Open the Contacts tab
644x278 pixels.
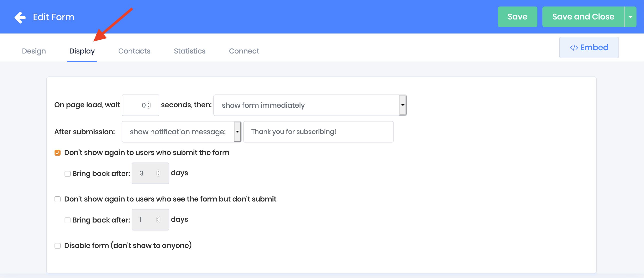pos(134,51)
